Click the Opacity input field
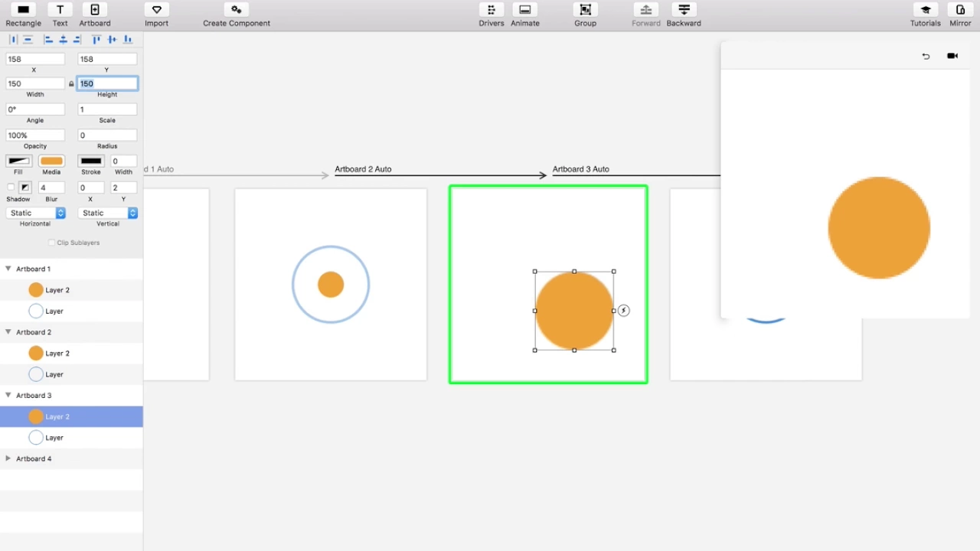Viewport: 980px width, 551px height. (35, 135)
